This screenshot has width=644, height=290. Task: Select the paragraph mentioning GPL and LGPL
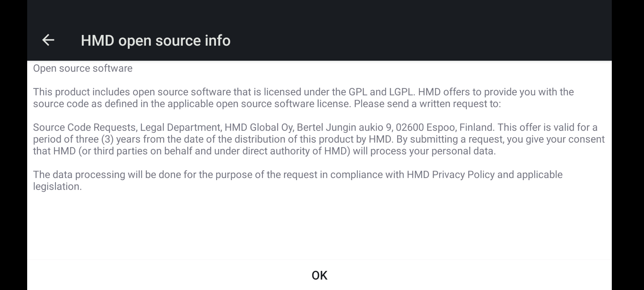click(302, 97)
